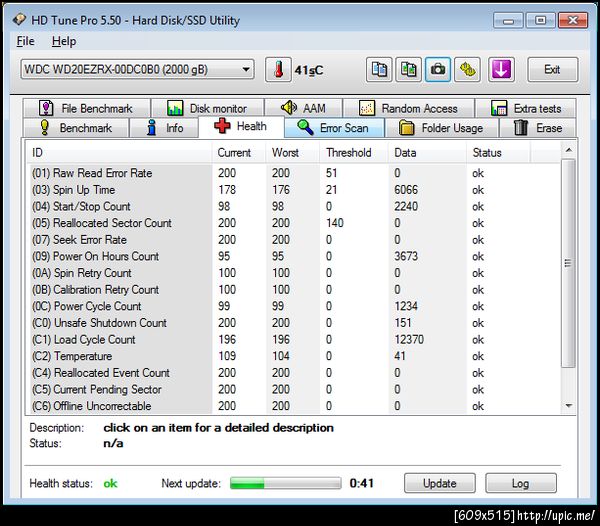Minimize the HD Tune Pro window
The height and width of the screenshot is (526, 600).
[508, 20]
